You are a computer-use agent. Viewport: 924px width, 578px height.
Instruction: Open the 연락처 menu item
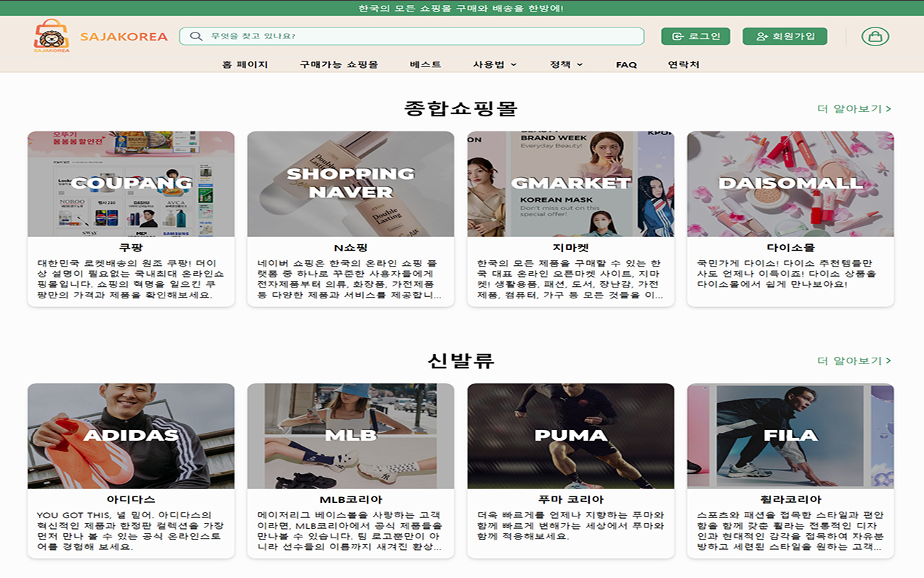point(684,64)
